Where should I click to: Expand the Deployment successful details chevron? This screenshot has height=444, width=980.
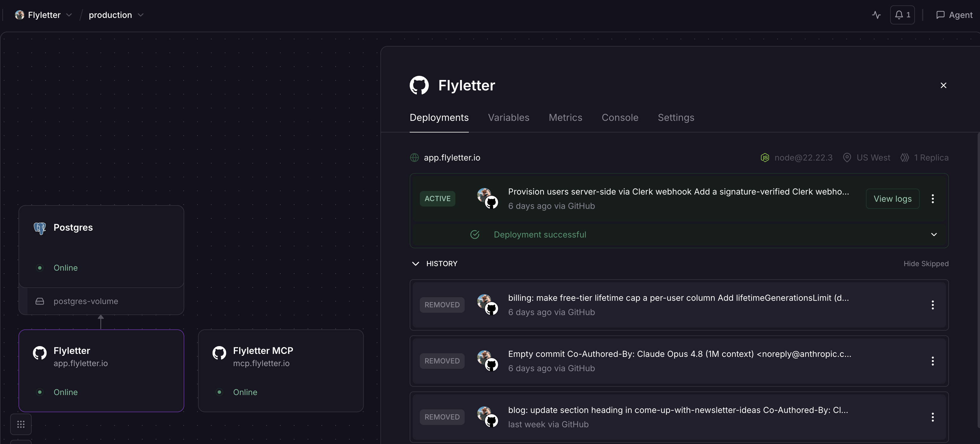(x=934, y=235)
